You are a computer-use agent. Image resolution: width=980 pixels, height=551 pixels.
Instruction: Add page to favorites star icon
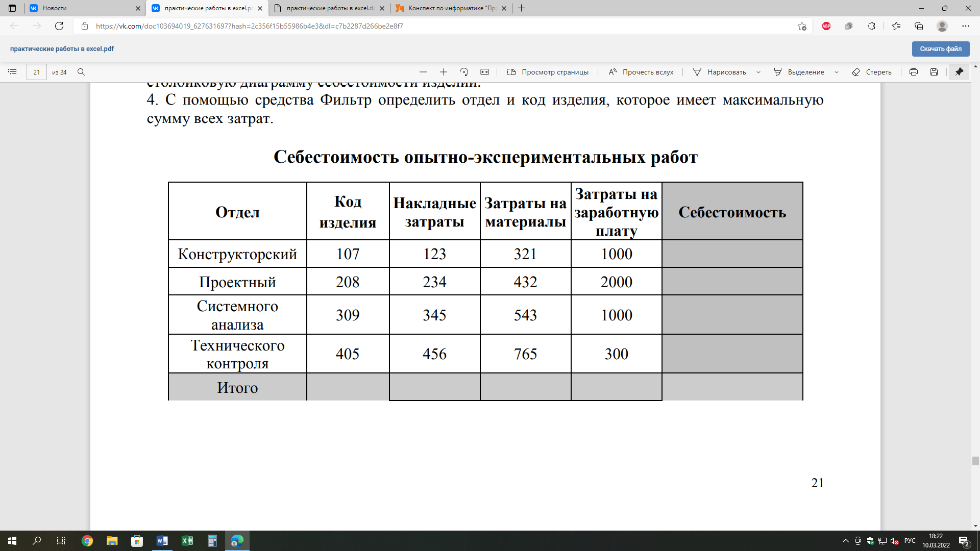tap(802, 26)
